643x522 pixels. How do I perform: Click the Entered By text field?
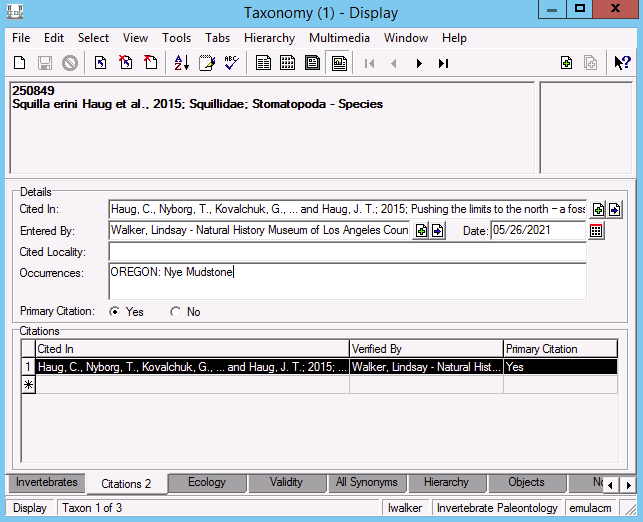(x=259, y=230)
